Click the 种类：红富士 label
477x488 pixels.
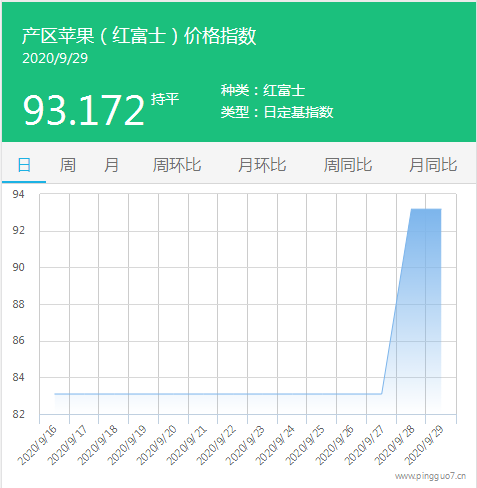(263, 90)
